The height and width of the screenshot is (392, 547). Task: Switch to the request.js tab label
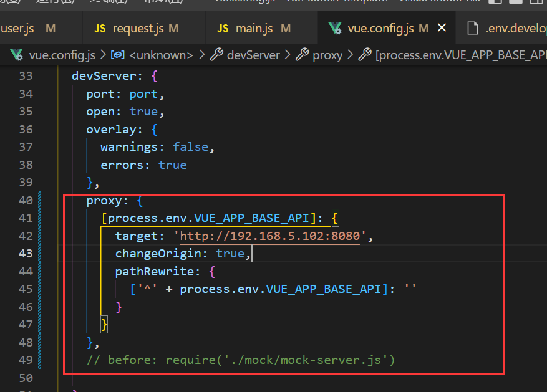click(x=138, y=29)
